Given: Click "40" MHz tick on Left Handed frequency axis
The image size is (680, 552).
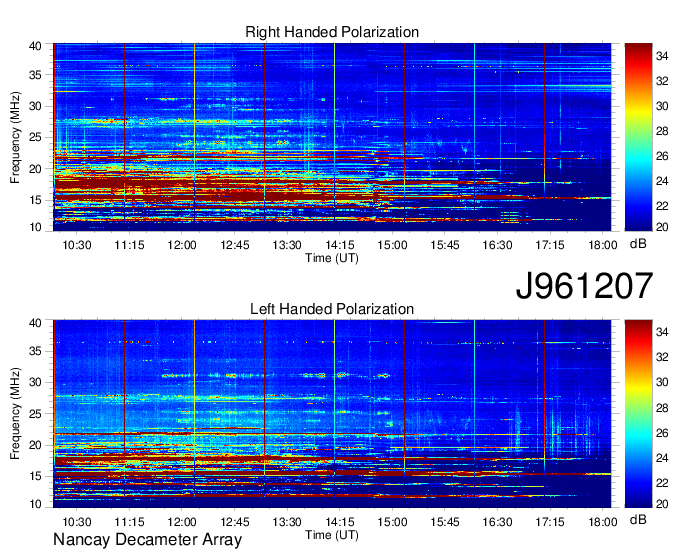Looking at the screenshot, I should click(36, 323).
